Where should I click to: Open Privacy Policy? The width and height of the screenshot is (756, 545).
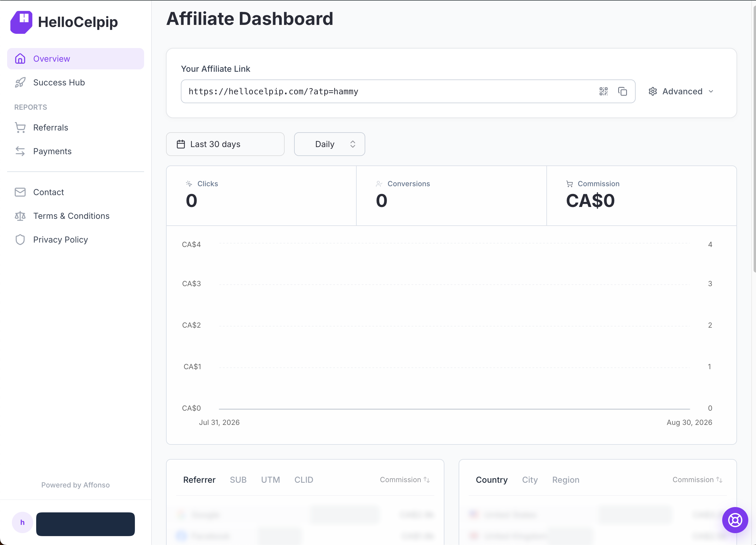point(75,239)
